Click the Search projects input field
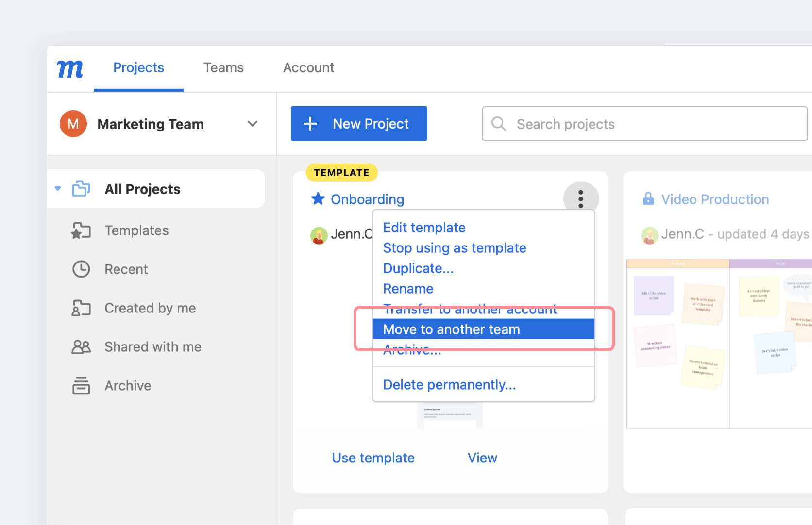 (x=644, y=124)
